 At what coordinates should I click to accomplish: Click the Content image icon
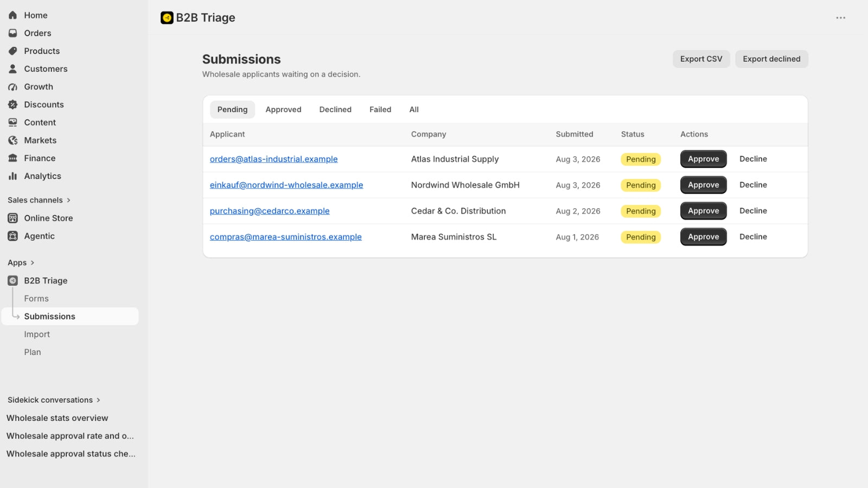(12, 123)
